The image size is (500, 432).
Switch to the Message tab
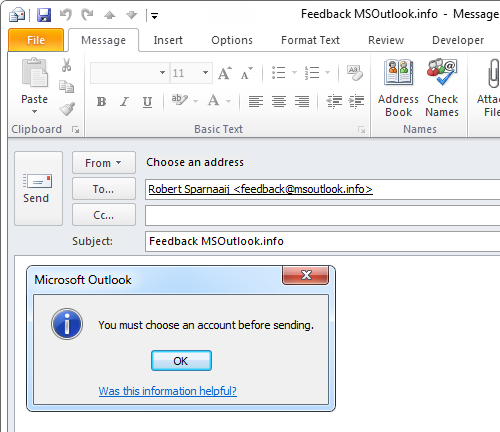pyautogui.click(x=103, y=40)
